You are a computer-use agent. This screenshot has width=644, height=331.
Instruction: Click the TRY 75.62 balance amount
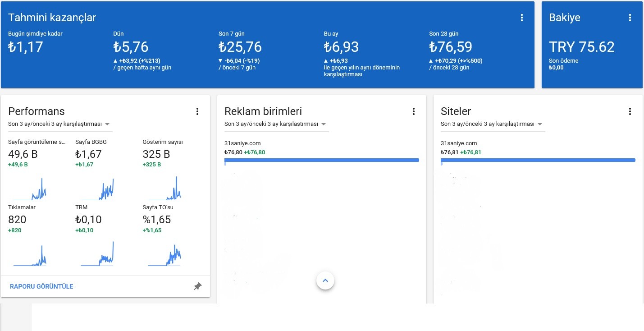click(582, 47)
